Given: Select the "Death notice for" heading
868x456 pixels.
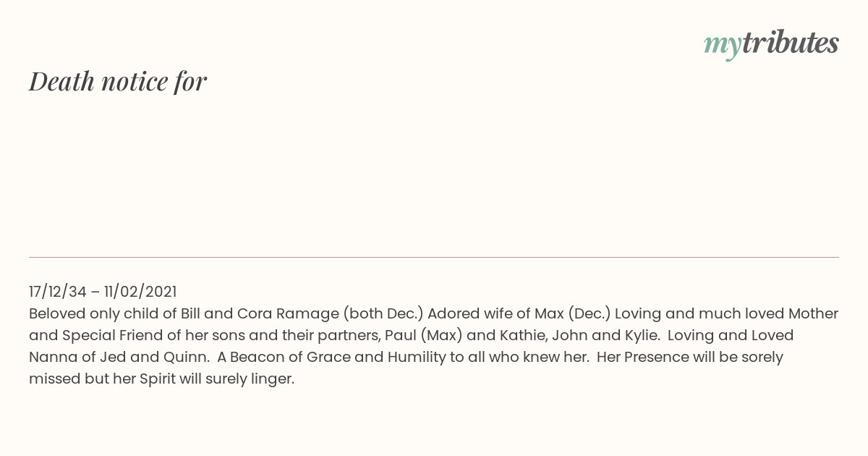Looking at the screenshot, I should [x=118, y=81].
